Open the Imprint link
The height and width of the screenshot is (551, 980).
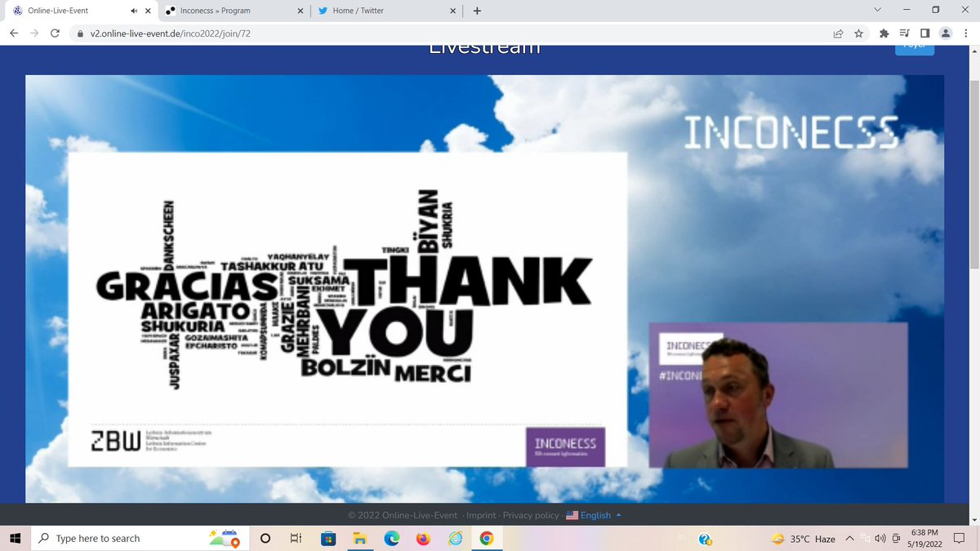481,515
